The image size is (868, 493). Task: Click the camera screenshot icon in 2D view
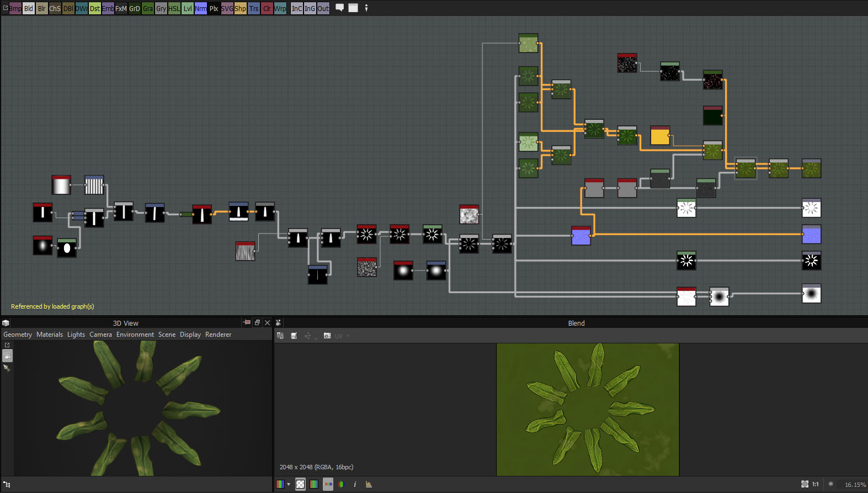click(x=327, y=336)
